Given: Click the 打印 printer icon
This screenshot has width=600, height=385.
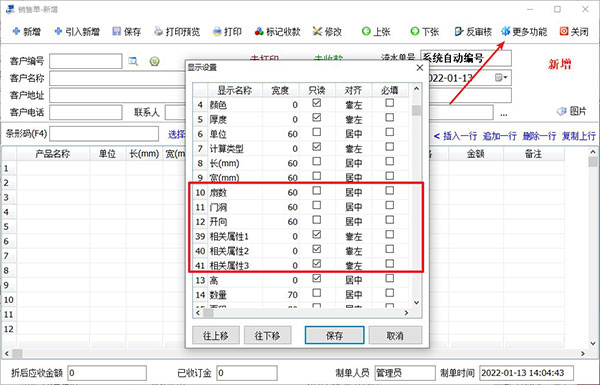Looking at the screenshot, I should [x=217, y=31].
